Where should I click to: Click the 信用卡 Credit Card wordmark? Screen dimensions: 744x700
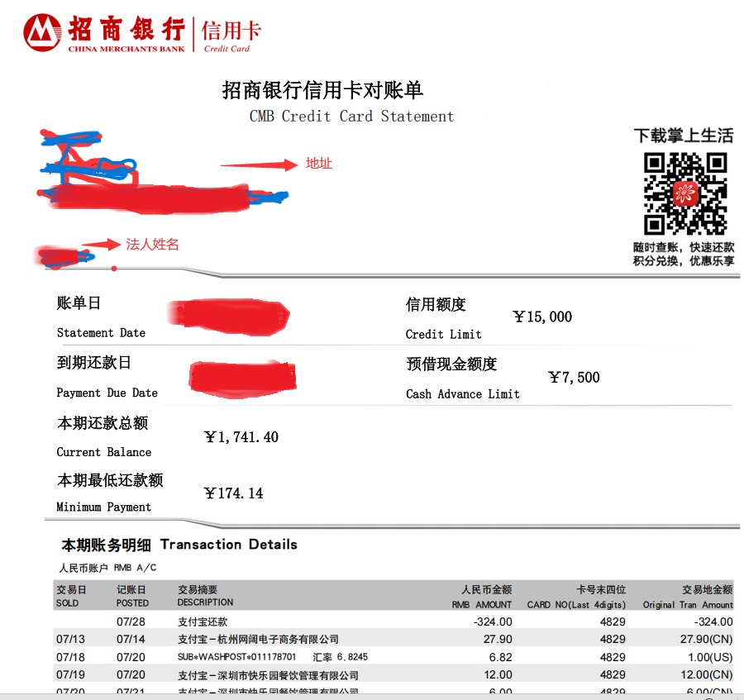coord(231,35)
